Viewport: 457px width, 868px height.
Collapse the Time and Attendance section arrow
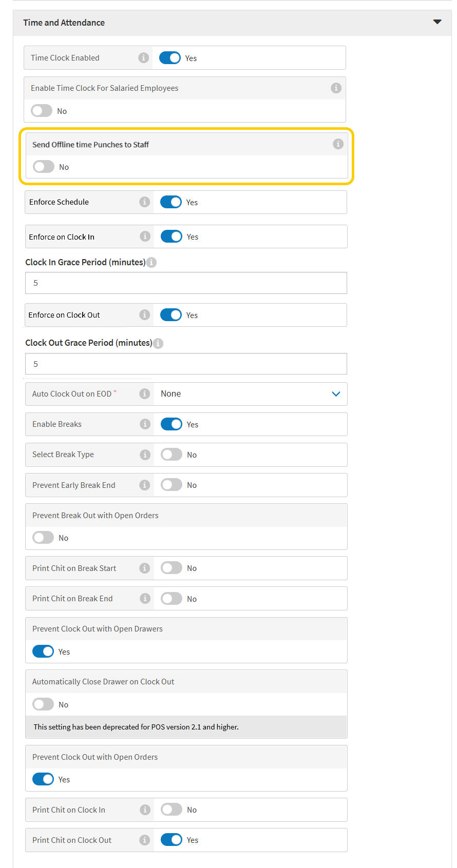pyautogui.click(x=437, y=22)
